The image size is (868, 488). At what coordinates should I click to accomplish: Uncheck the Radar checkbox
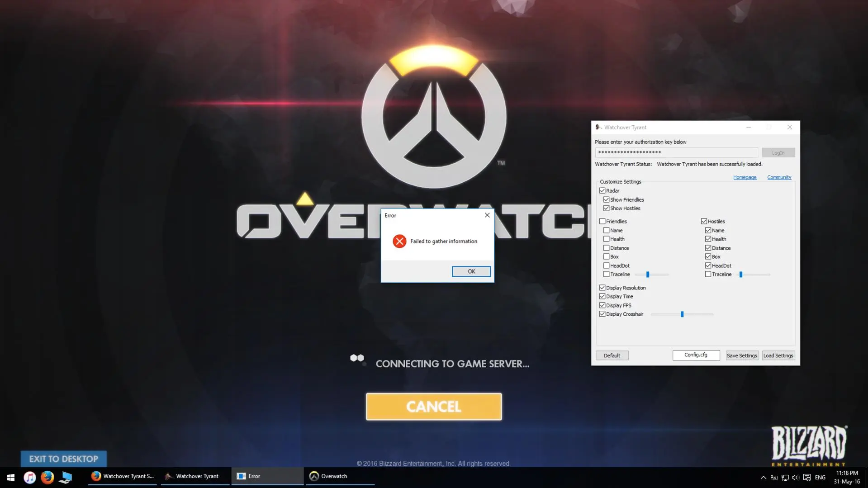click(602, 191)
